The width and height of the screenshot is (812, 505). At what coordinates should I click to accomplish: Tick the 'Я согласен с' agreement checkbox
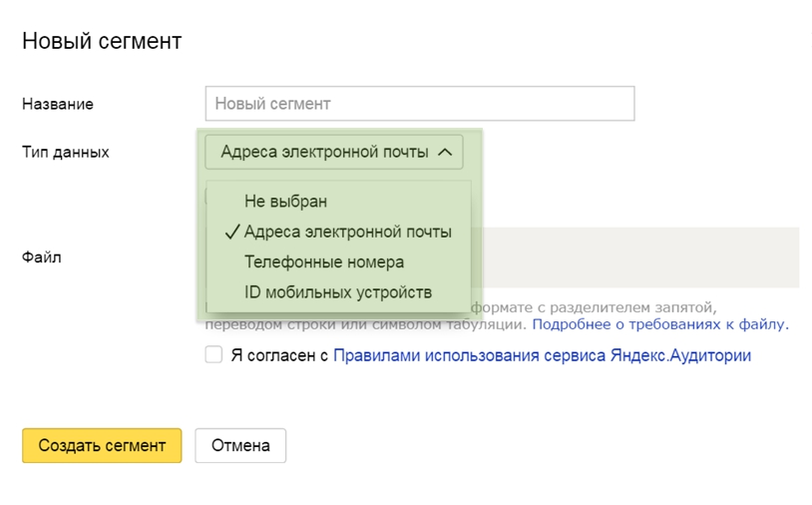pos(213,354)
